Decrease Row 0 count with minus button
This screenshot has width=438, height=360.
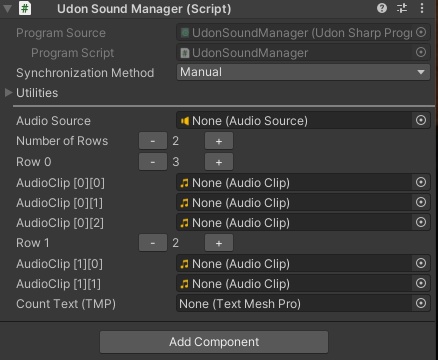tap(153, 162)
